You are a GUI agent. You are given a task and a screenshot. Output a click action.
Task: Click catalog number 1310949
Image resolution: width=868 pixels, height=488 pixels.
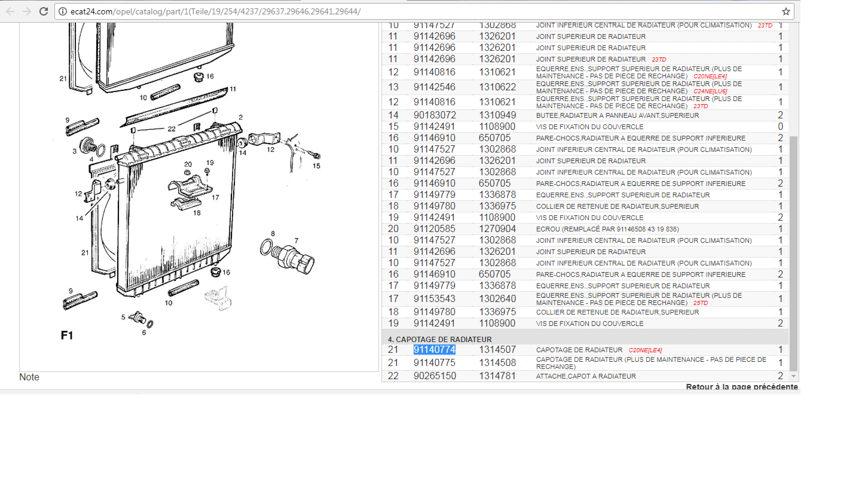point(497,115)
